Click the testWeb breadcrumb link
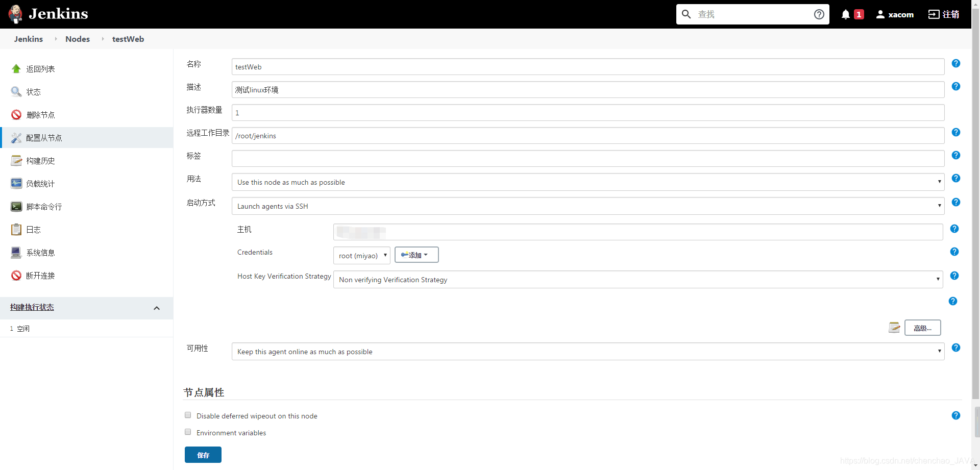 click(x=128, y=39)
